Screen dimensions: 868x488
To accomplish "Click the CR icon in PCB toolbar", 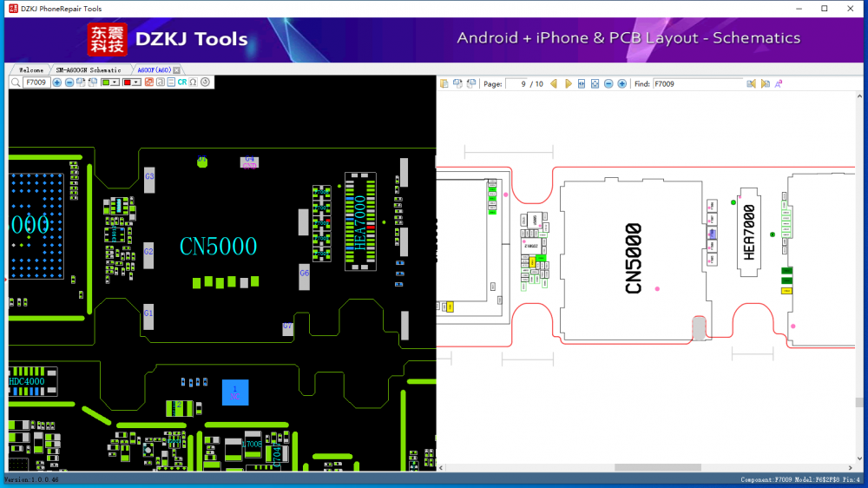I will (x=182, y=82).
